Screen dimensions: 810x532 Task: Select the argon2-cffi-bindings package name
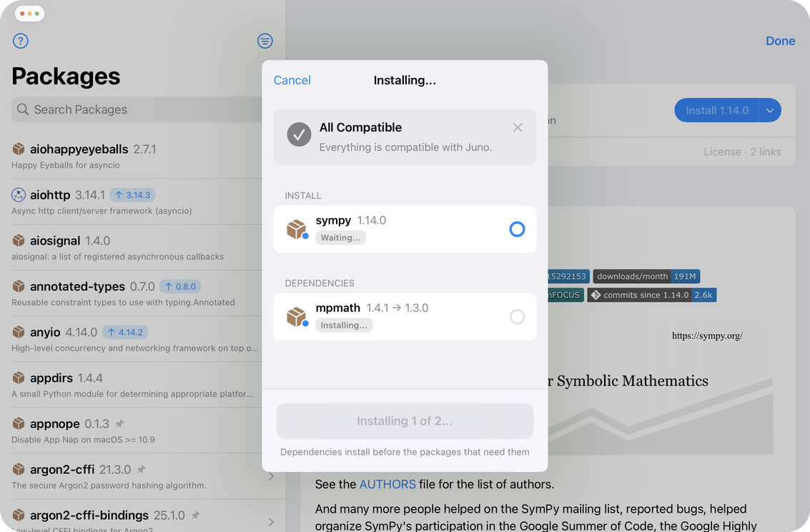click(x=89, y=515)
